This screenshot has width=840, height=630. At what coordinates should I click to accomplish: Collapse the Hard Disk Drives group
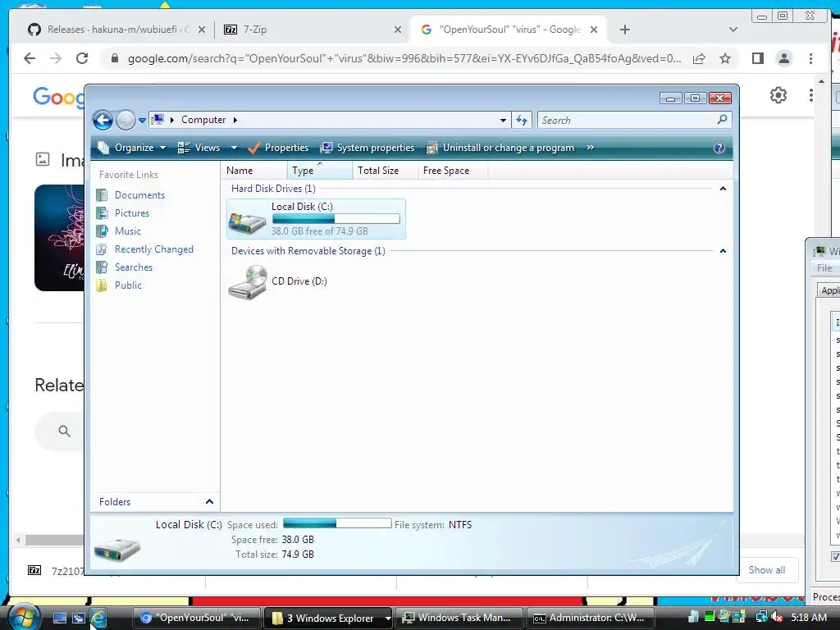(723, 189)
